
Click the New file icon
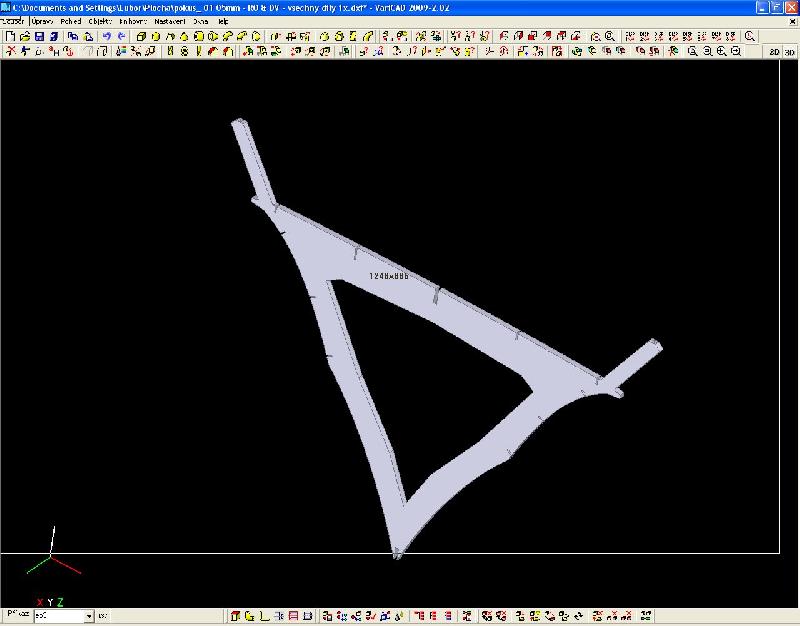[10, 36]
